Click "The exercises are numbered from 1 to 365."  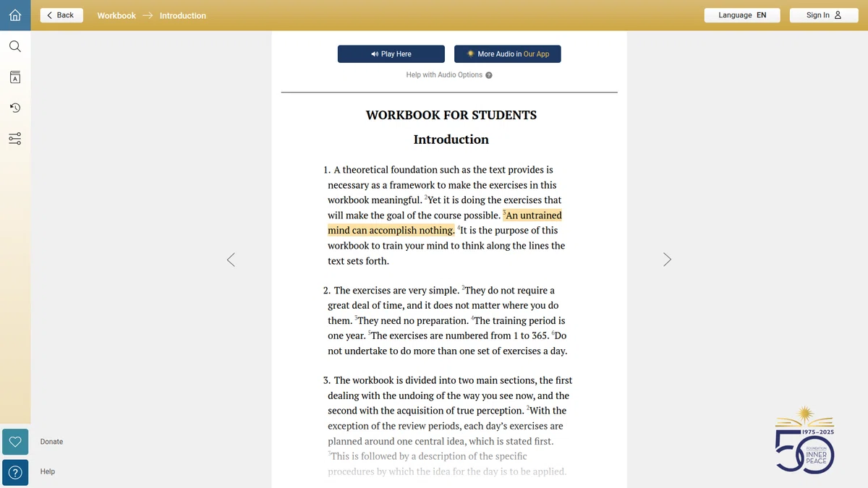click(x=460, y=336)
